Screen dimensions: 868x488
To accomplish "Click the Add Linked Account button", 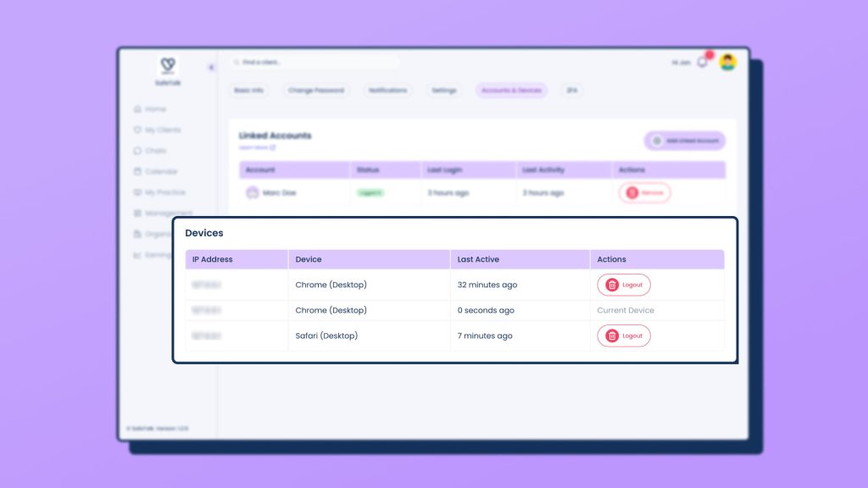I will tap(685, 141).
